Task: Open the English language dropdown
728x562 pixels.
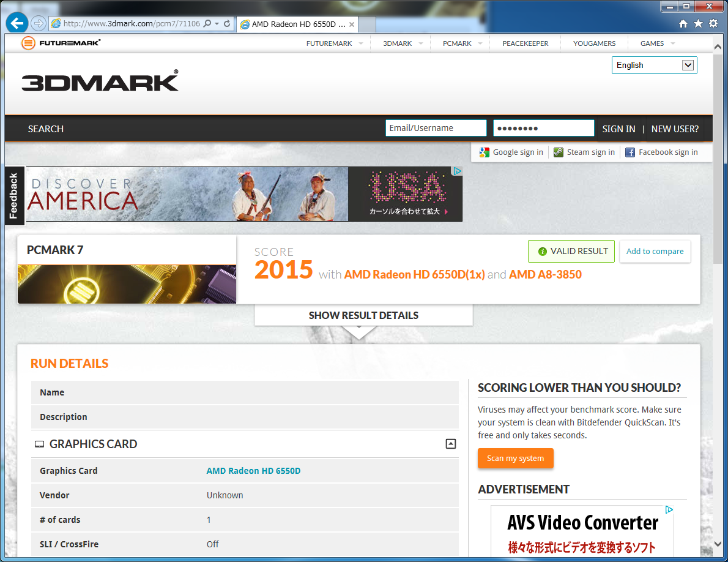Action: [x=654, y=65]
